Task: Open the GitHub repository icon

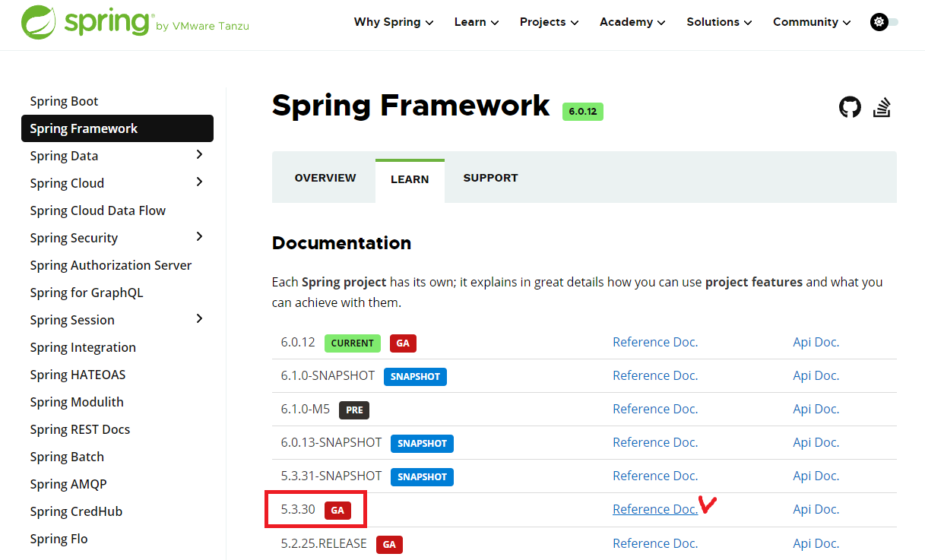Action: (850, 107)
